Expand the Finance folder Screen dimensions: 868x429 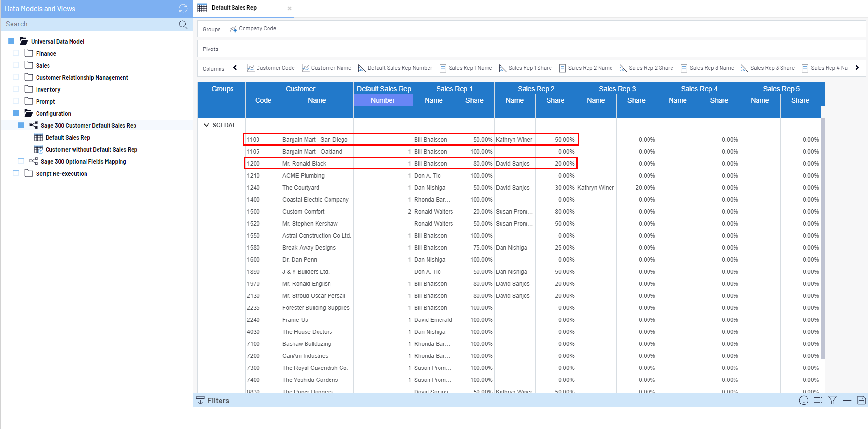click(x=16, y=53)
